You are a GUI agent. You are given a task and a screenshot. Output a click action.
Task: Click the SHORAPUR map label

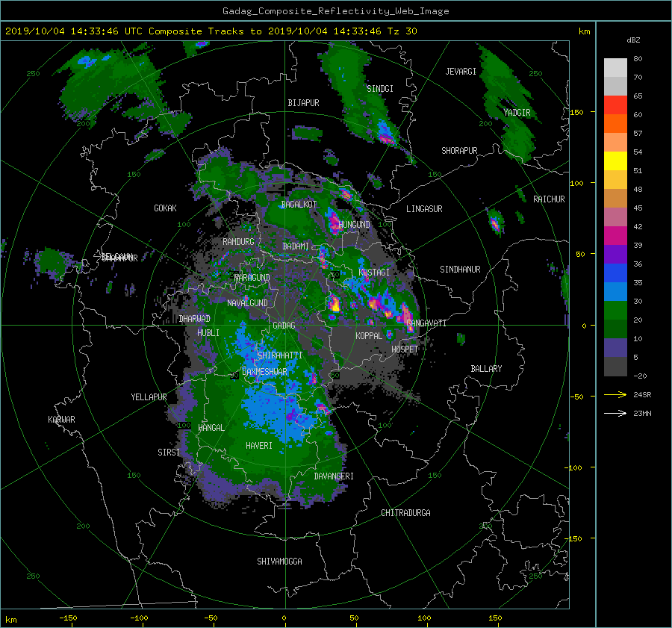459,151
